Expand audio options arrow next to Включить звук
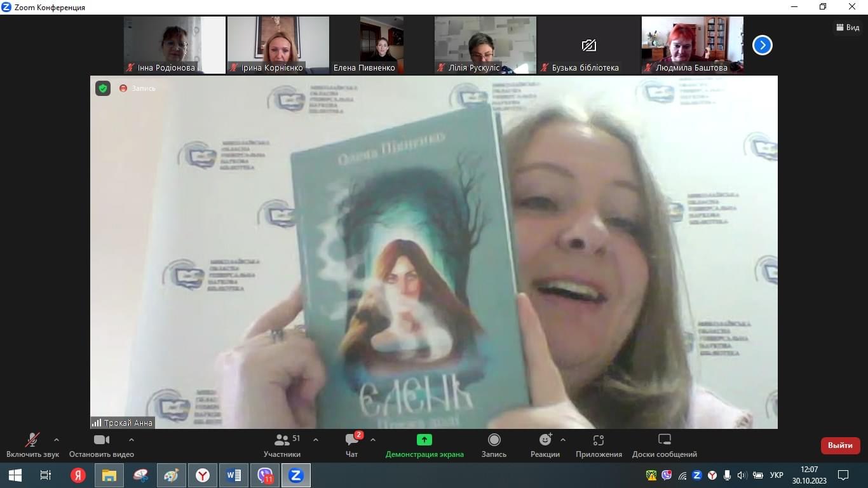 click(57, 440)
